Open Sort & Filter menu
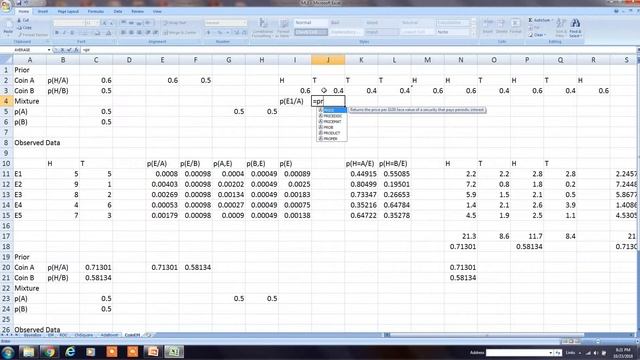The width and height of the screenshot is (640, 360). click(561, 27)
